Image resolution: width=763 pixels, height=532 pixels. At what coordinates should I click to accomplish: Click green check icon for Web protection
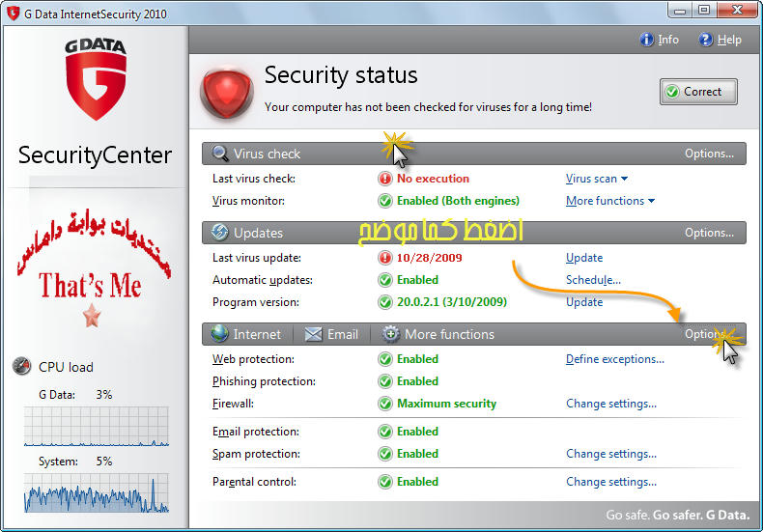tap(385, 359)
